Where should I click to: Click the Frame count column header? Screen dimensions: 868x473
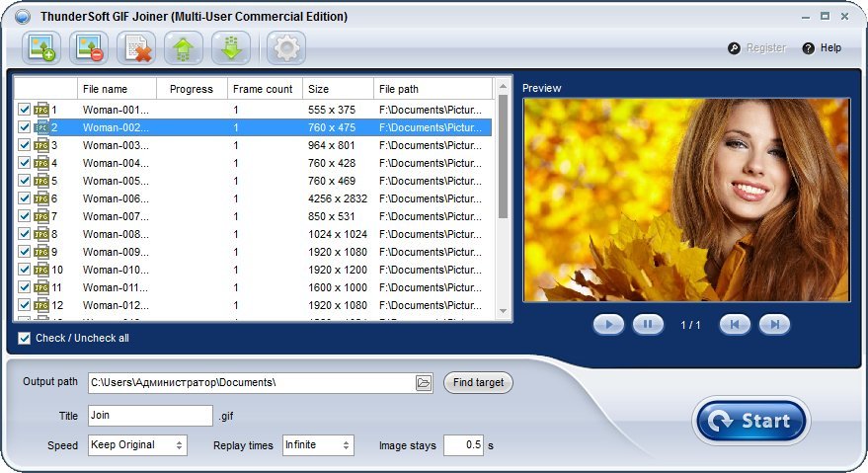coord(265,89)
